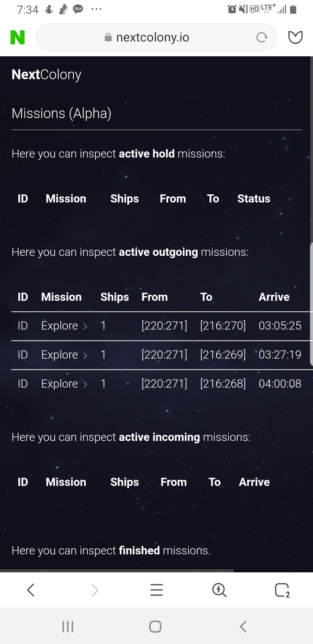Open the tab switcher showing 2 tabs
Screen dimensions: 313x644
282,590
